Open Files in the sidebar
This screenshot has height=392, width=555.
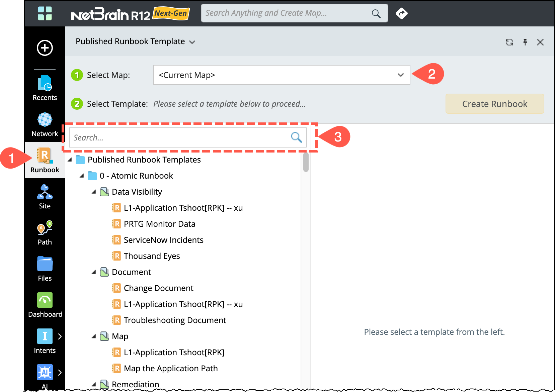click(45, 269)
